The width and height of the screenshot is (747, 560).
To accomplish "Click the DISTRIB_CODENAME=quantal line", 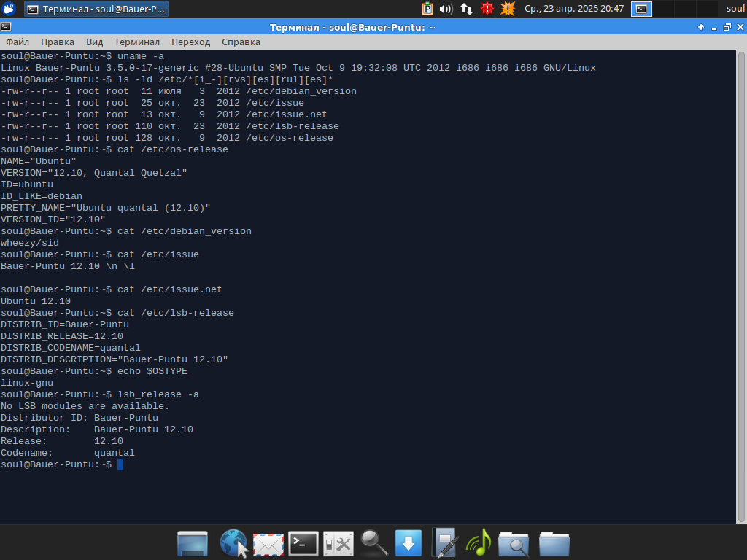I will click(71, 348).
